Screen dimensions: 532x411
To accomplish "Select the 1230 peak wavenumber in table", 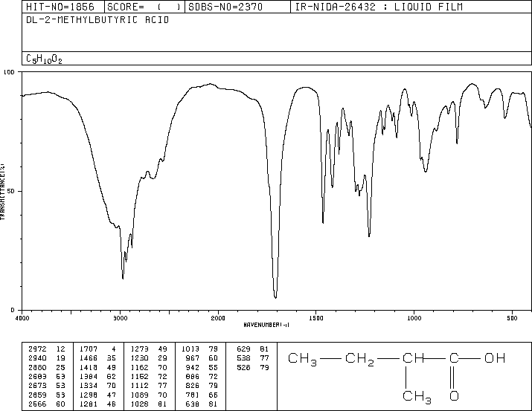I will pos(139,358).
